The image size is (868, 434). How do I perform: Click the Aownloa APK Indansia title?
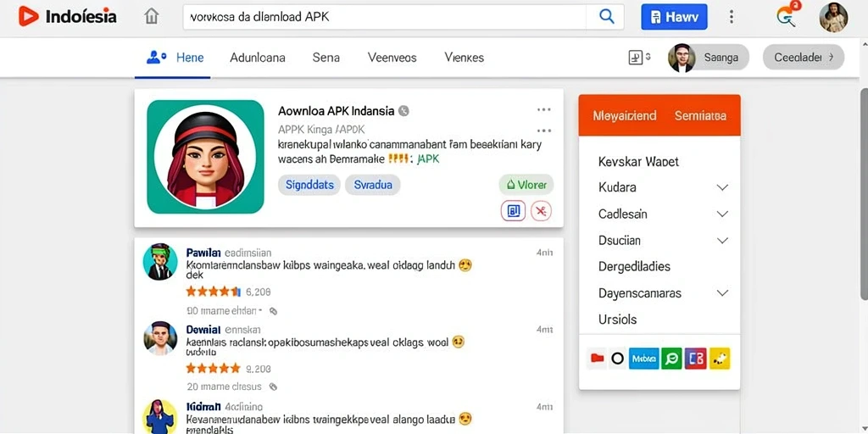[336, 111]
